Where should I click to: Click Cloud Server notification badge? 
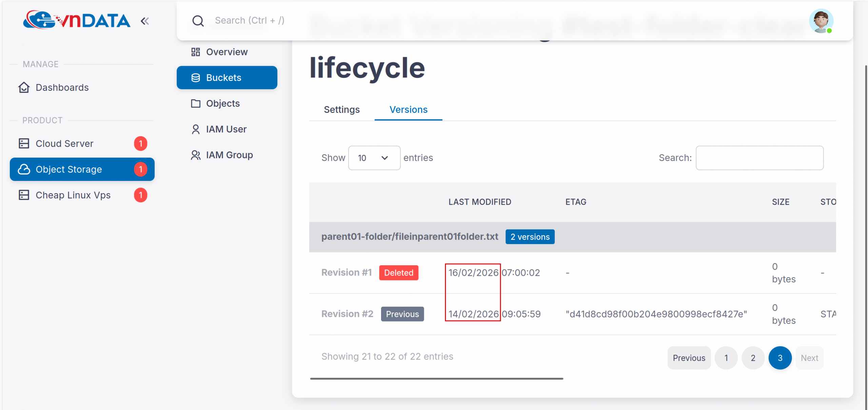pyautogui.click(x=140, y=144)
